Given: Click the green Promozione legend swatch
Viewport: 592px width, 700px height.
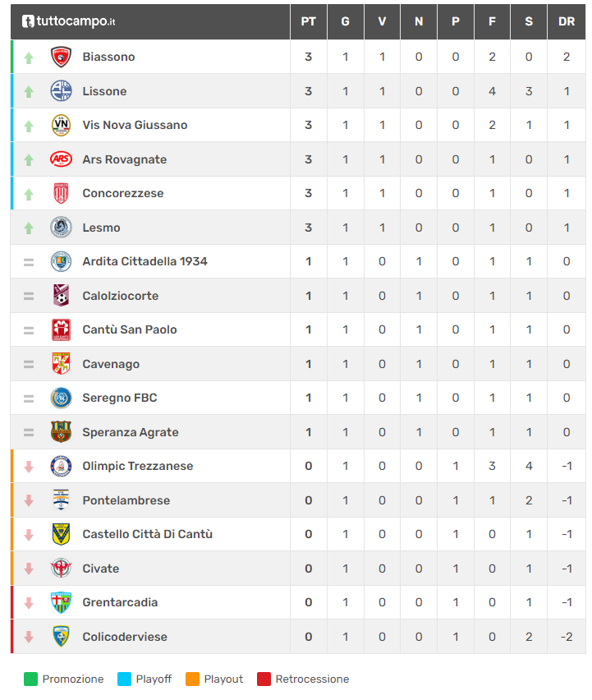Looking at the screenshot, I should (31, 679).
